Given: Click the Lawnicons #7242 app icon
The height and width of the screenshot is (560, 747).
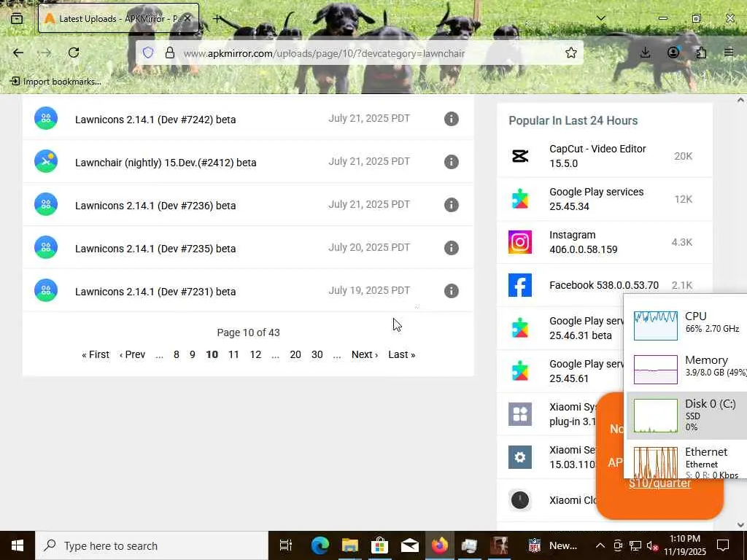Looking at the screenshot, I should point(46,119).
